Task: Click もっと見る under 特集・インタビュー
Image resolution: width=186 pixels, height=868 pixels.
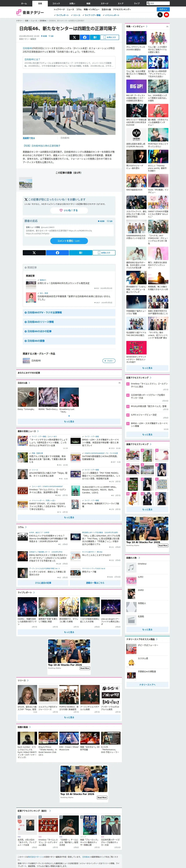Action: pyautogui.click(x=147, y=368)
